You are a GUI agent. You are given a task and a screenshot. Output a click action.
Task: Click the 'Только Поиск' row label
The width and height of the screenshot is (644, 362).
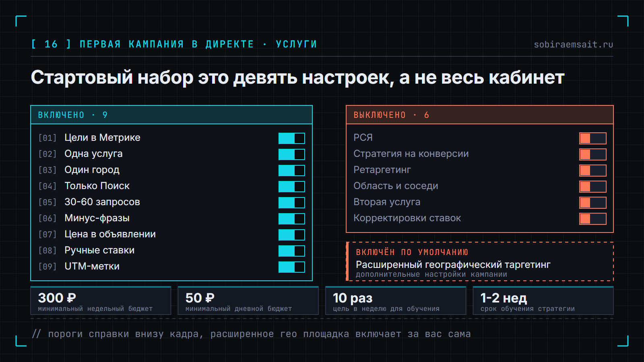97,186
